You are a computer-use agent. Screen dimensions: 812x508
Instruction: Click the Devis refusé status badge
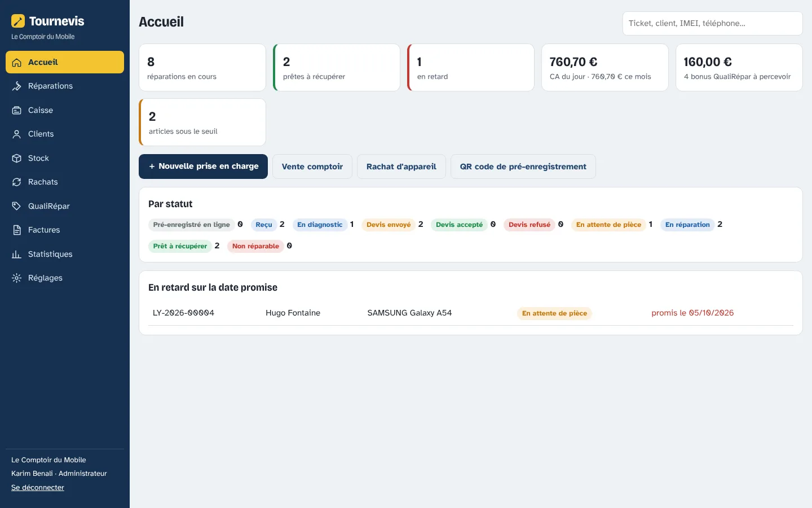coord(529,225)
